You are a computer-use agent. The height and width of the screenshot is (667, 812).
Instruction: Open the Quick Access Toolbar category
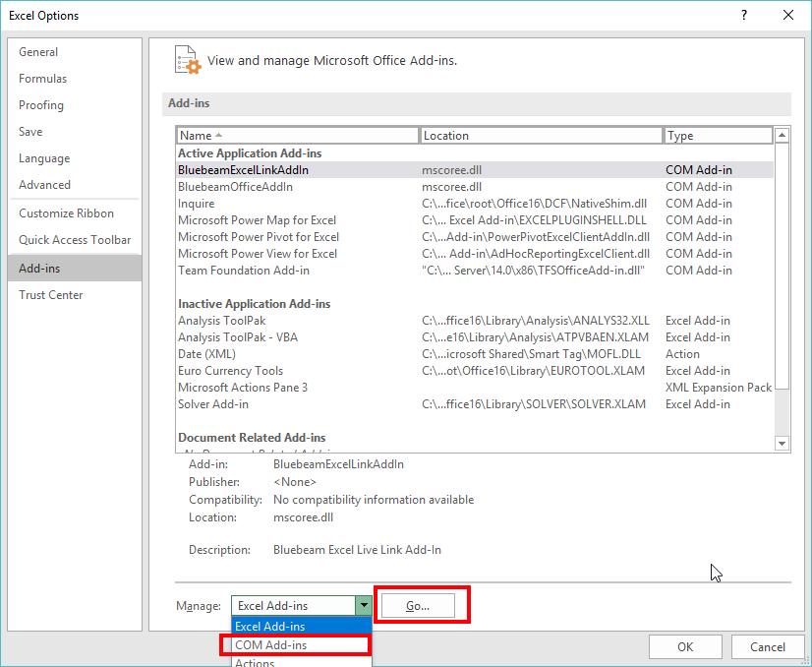coord(75,240)
